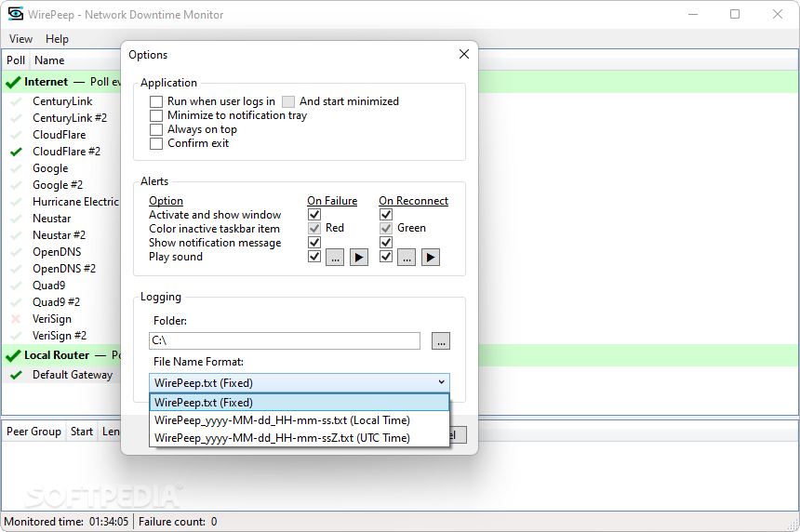Click the WirePeep app icon in title bar
The width and height of the screenshot is (800, 532).
(15, 14)
